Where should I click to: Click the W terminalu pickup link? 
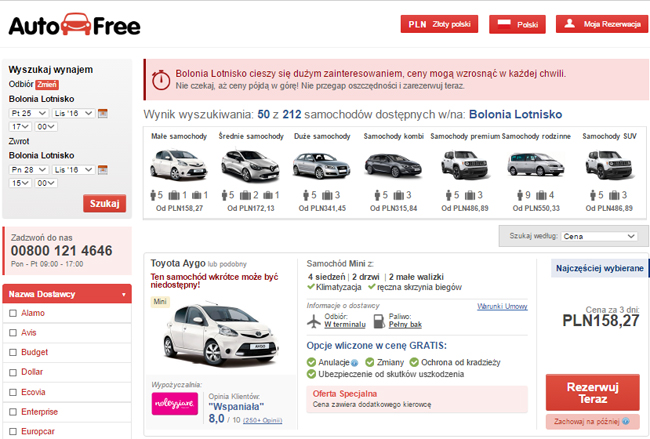pos(345,325)
